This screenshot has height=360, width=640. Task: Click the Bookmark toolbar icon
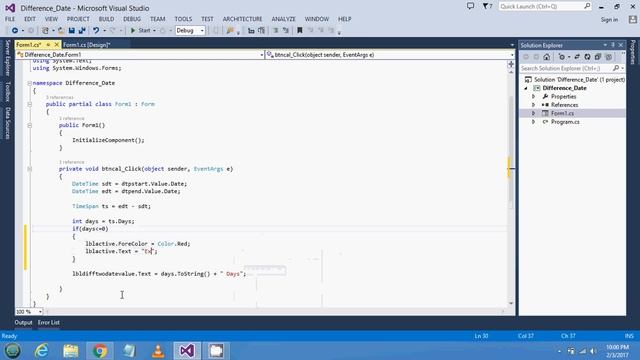[x=300, y=31]
